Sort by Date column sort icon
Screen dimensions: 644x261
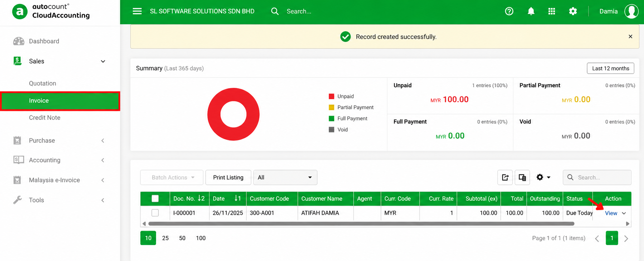[237, 198]
